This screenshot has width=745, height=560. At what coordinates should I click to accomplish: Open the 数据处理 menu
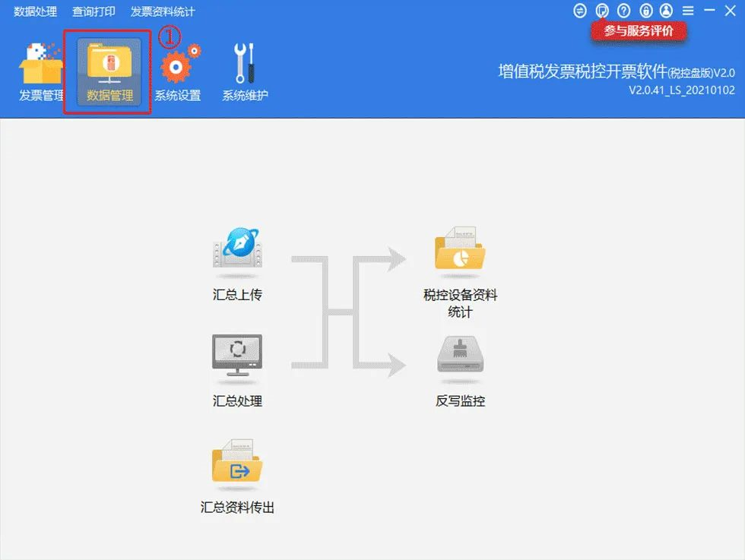(x=35, y=11)
